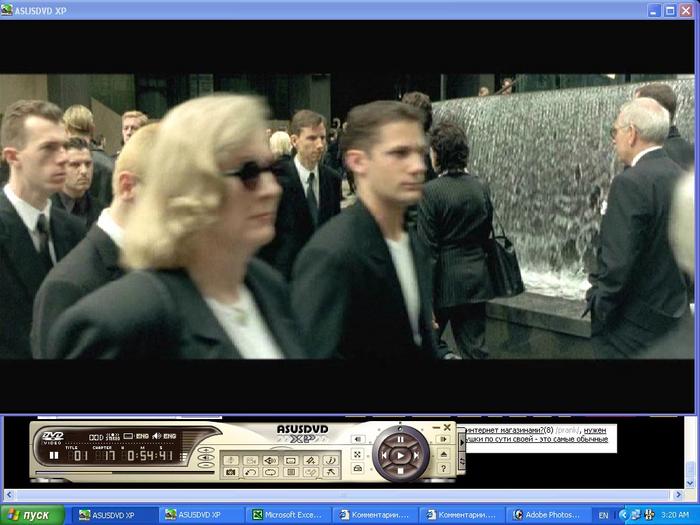The image size is (700, 525).
Task: Stop playback with the wheel's stop button
Action: [400, 471]
